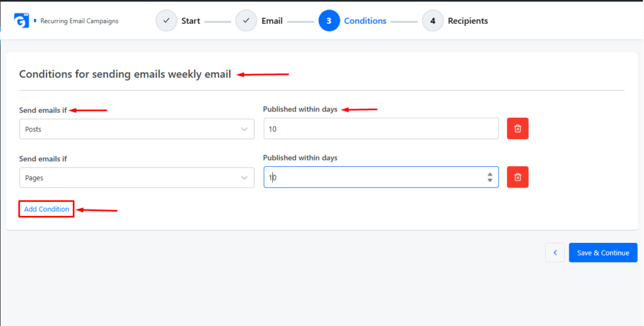Screen dimensions: 644x326
Task: Click the Conditions for sending emails heading
Action: [125, 74]
